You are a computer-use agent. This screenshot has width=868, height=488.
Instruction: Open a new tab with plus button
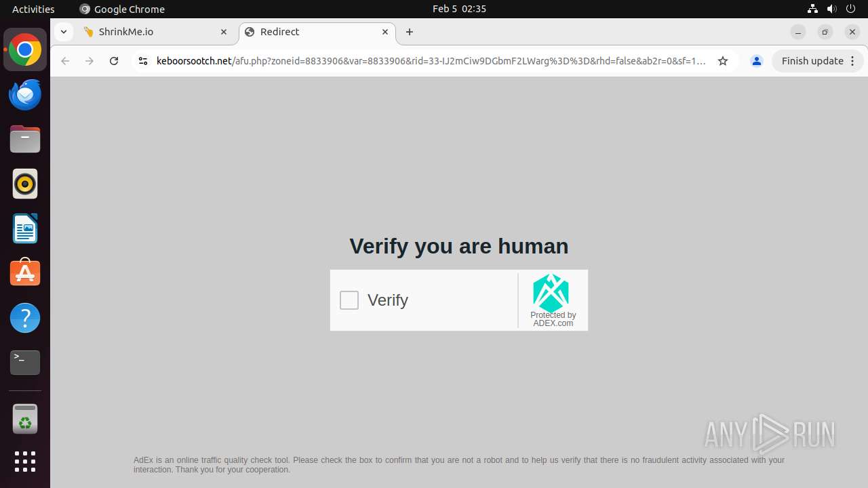410,32
